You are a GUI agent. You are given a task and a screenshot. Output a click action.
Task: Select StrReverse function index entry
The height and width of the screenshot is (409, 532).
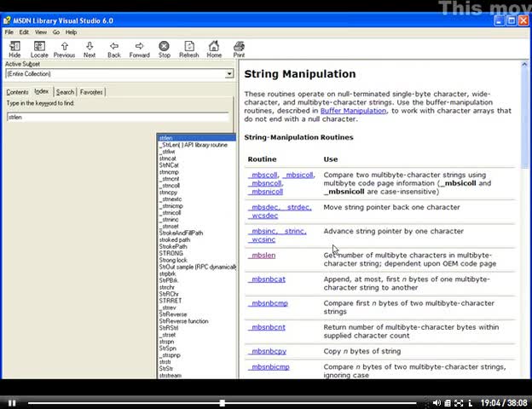pos(184,321)
